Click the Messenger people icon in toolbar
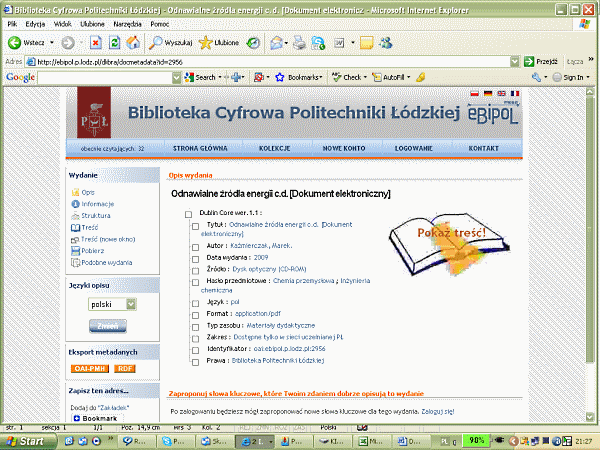This screenshot has height=450, width=600. tap(386, 43)
